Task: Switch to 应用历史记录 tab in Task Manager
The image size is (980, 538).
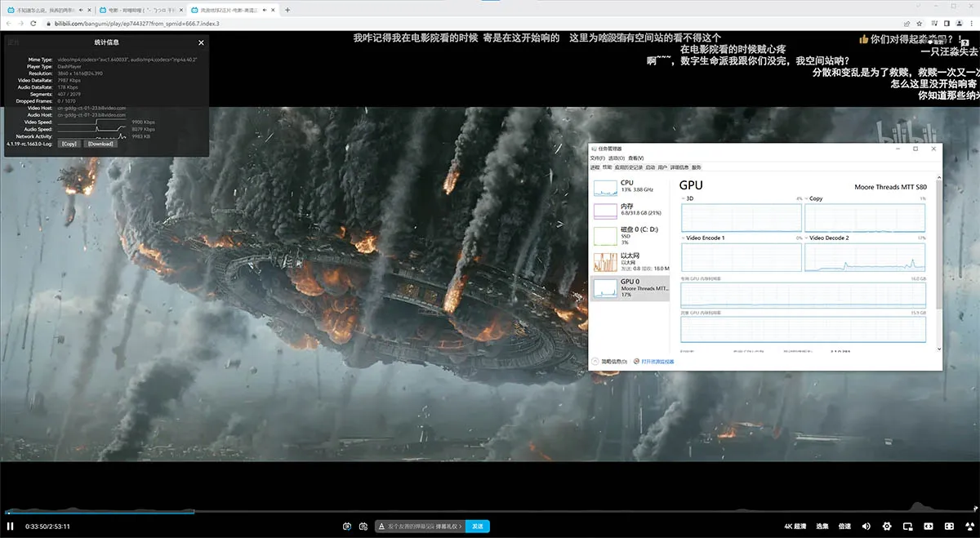Action: click(629, 167)
